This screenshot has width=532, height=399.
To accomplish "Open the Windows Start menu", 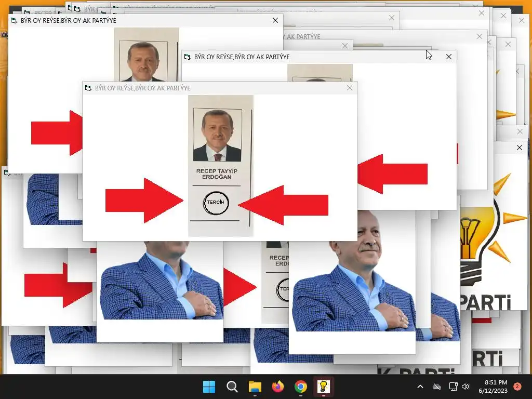I will pos(209,387).
